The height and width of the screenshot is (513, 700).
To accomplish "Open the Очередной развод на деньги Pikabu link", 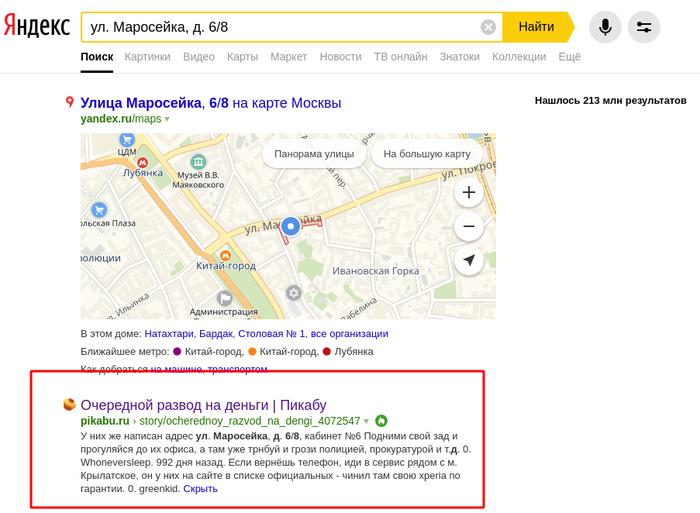I will pos(203,405).
